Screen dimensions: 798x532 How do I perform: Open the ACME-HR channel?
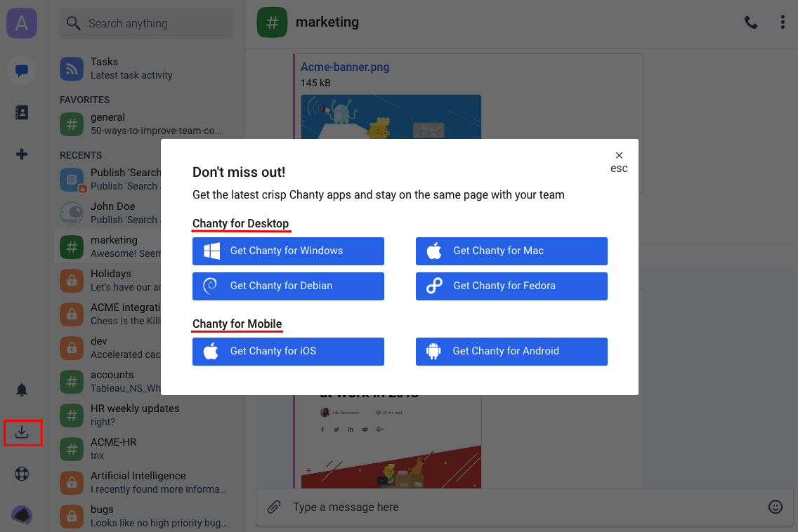[147, 448]
